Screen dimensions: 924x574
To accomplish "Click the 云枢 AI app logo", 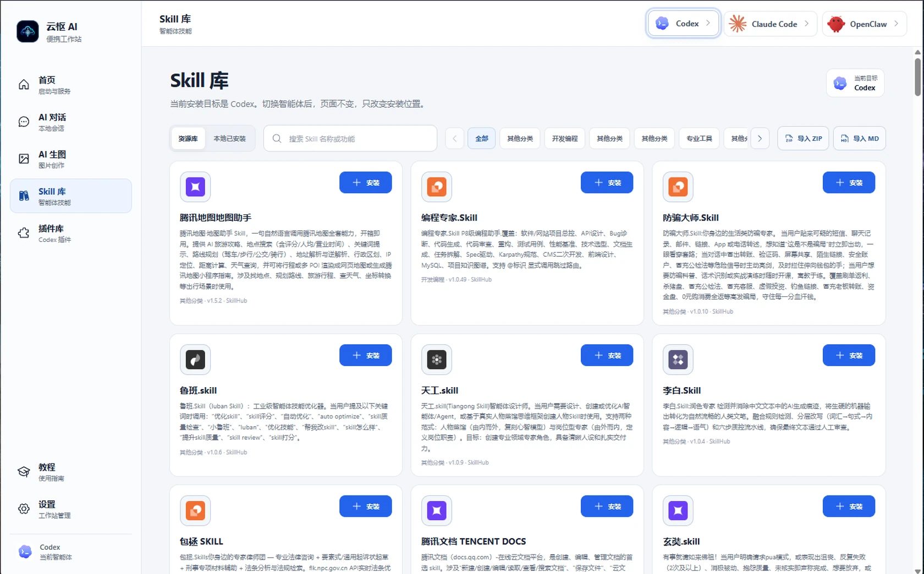I will [x=28, y=31].
